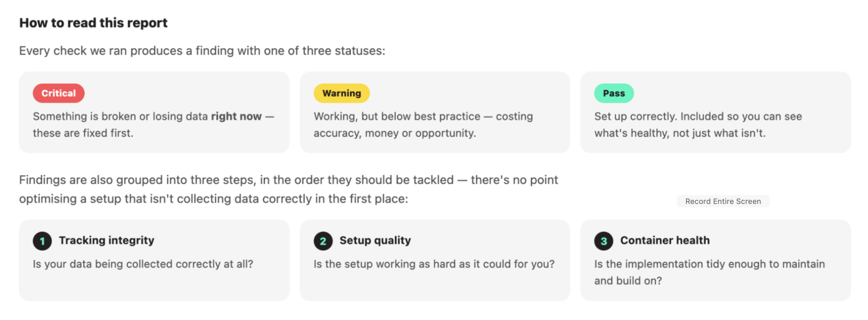The image size is (868, 320).
Task: Click 'Is the setup working as hard' text
Action: (434, 264)
